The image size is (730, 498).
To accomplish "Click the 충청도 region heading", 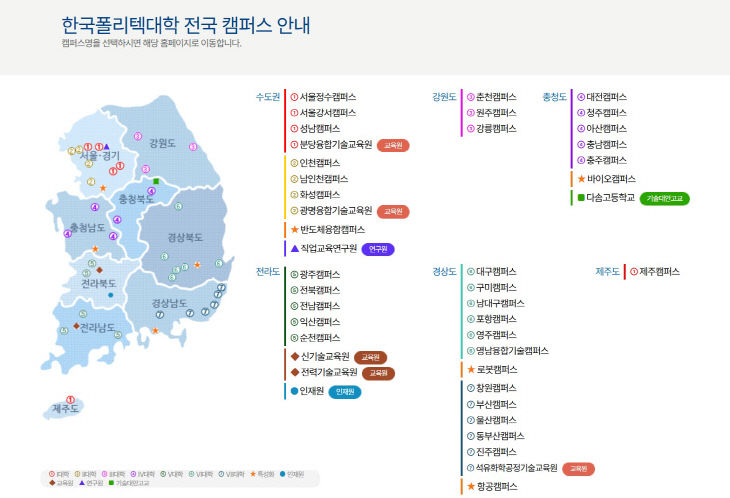I will (x=554, y=97).
